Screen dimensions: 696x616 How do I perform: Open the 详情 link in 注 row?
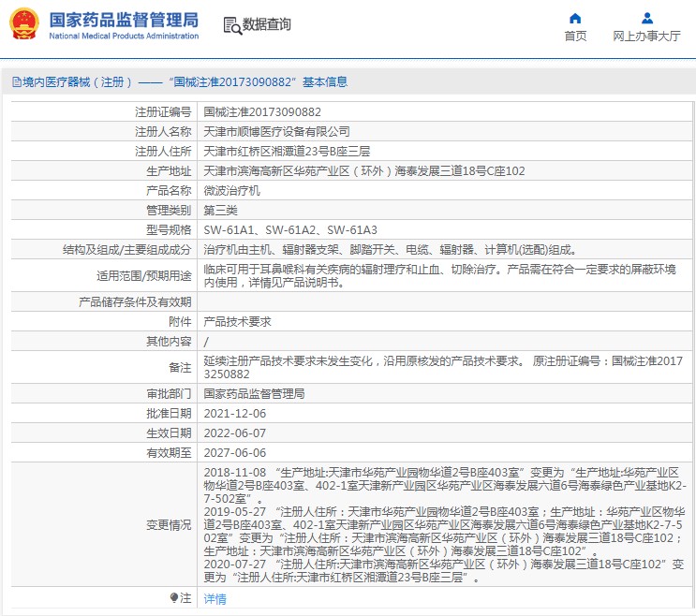(215, 599)
